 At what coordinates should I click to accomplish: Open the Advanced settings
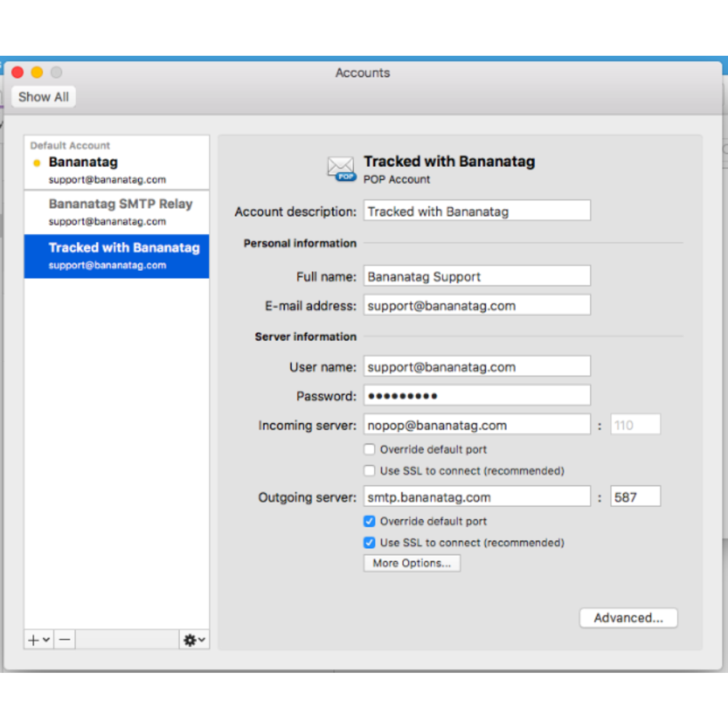(x=628, y=618)
